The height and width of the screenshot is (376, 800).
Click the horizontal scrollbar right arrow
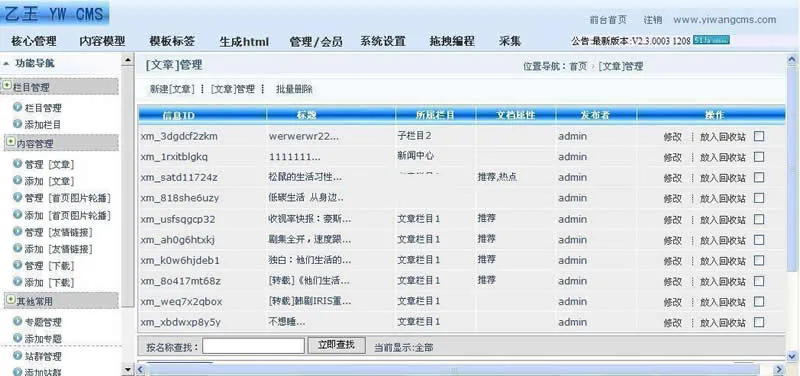click(x=779, y=369)
